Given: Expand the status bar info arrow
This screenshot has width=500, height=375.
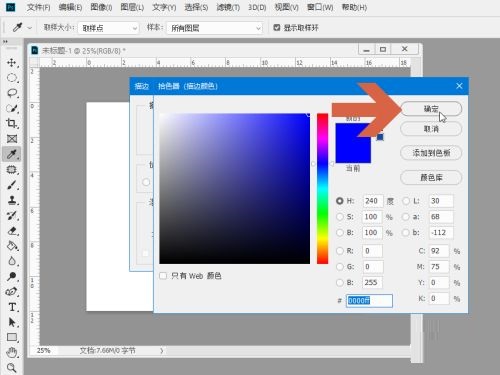Looking at the screenshot, I should [x=162, y=350].
